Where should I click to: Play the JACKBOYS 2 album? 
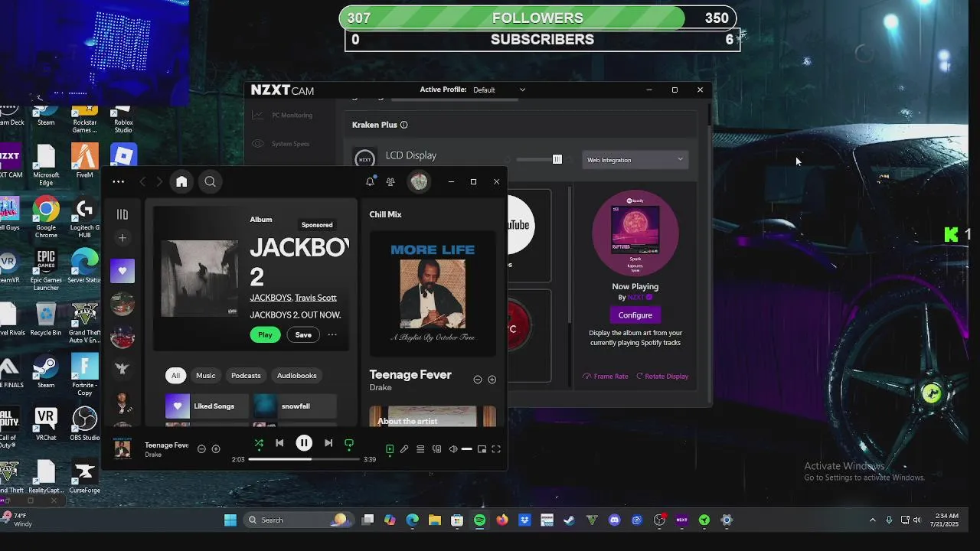coord(265,334)
